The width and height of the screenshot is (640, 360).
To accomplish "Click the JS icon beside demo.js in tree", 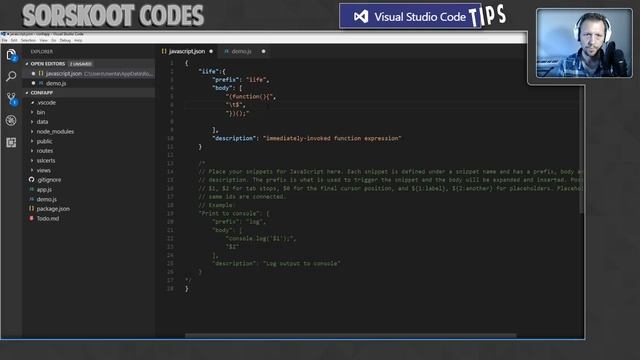I will click(31, 199).
